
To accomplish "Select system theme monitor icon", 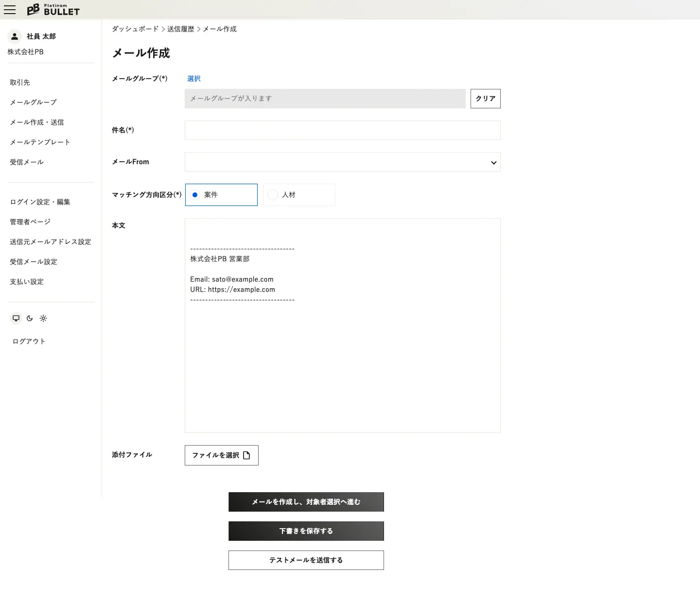I will click(16, 318).
